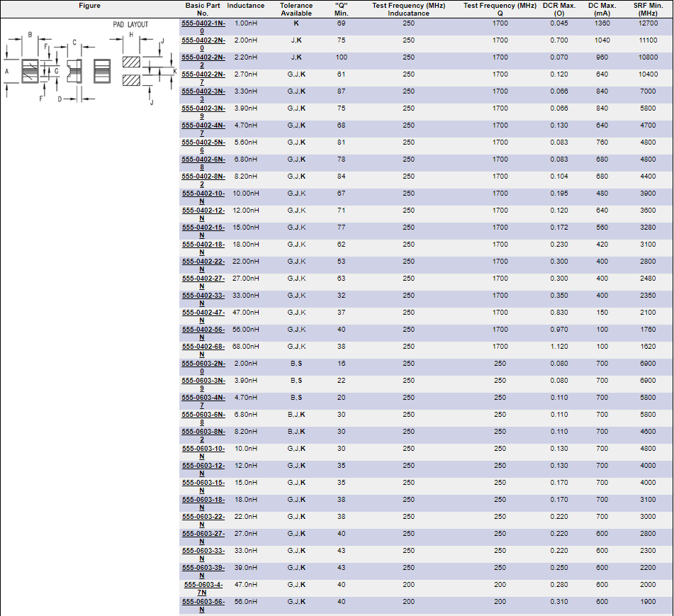Open the 555-0402-2N-2 part link
674x616 pixels.
coord(203,57)
